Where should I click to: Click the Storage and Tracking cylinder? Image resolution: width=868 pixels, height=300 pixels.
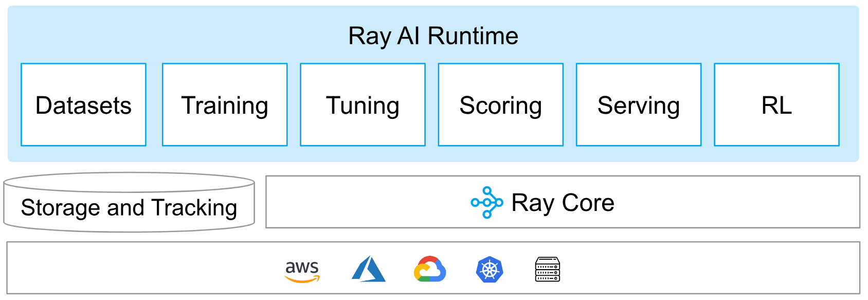(x=129, y=202)
